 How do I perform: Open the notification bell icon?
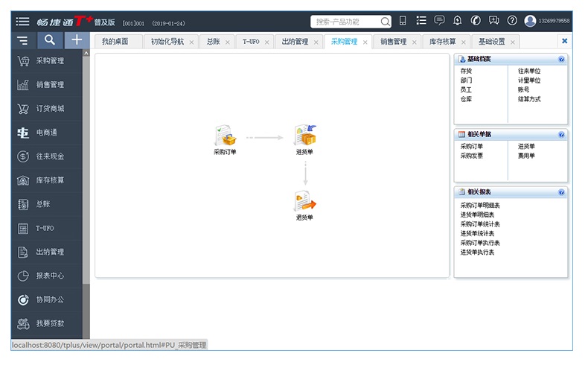[457, 21]
